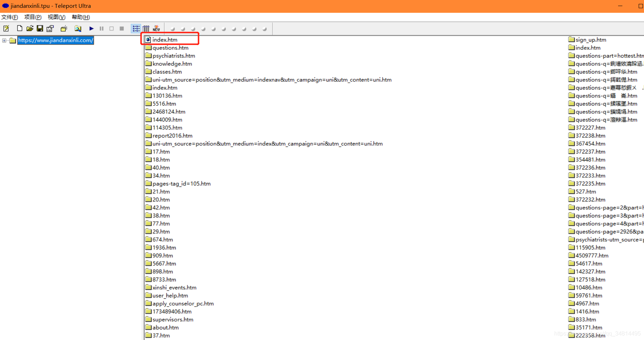The height and width of the screenshot is (340, 644).
Task: Select the https://www.jiandanxinli.com/ tree item
Action: 56,41
